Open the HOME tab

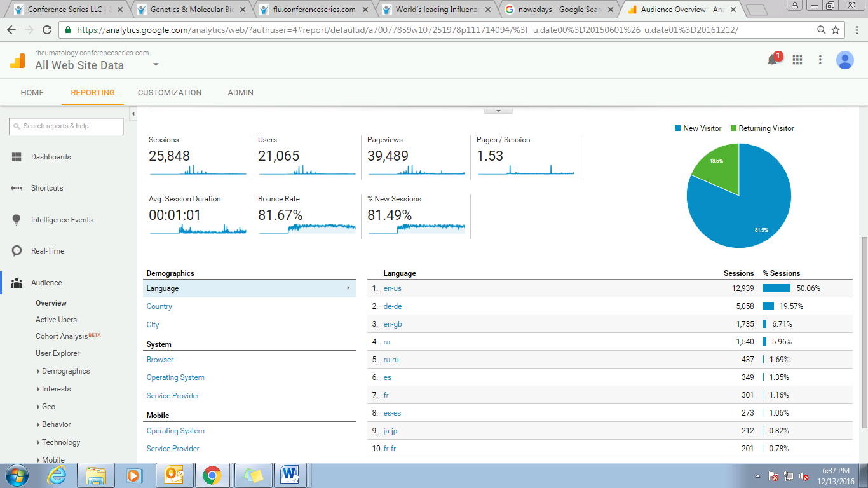(x=32, y=93)
